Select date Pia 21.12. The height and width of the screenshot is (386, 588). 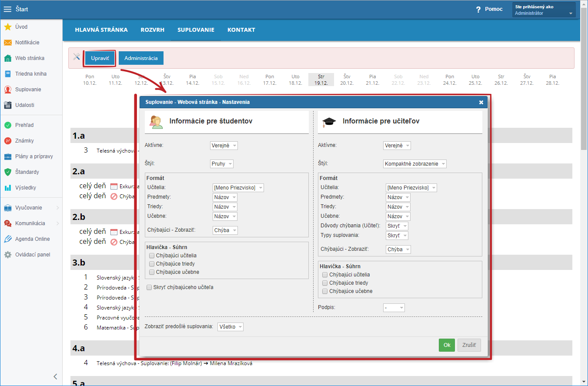[373, 80]
